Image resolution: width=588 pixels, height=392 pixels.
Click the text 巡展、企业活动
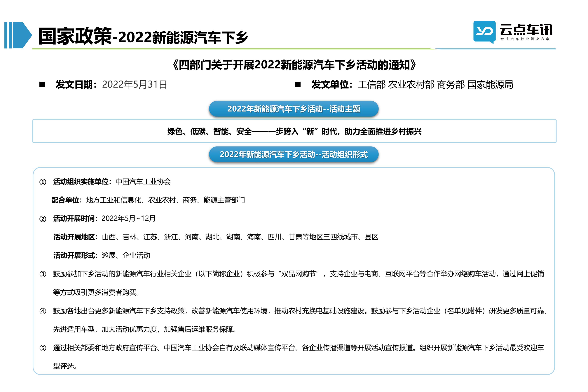point(126,255)
